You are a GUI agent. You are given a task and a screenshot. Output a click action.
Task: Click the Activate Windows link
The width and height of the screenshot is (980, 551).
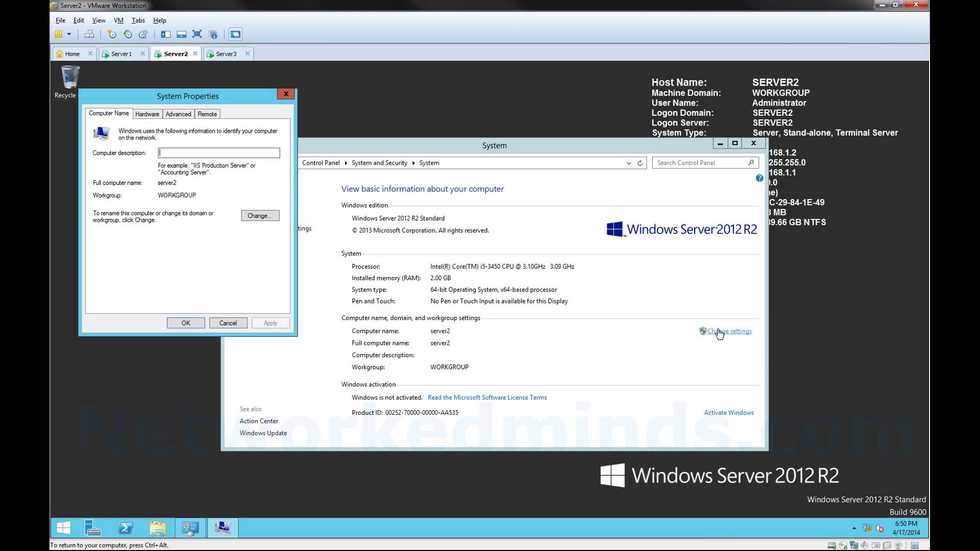(729, 413)
